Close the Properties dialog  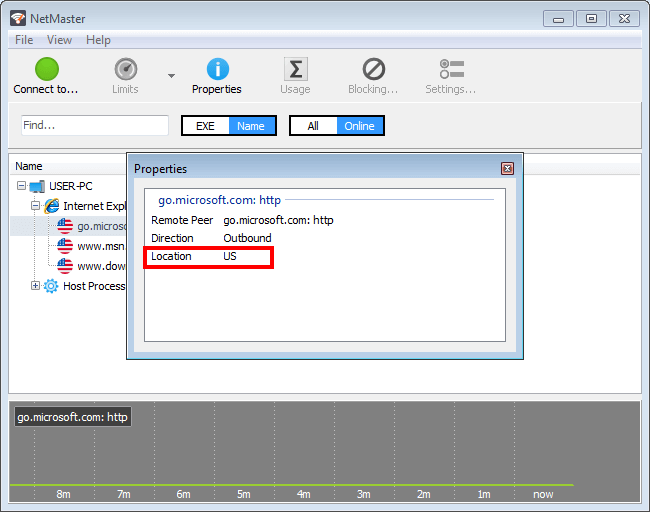[507, 168]
